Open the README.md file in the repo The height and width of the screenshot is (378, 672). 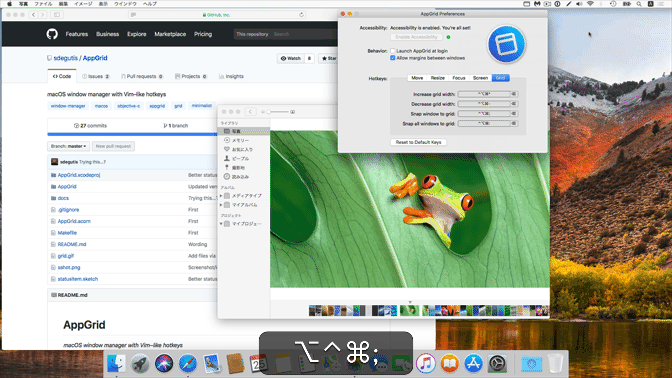(x=72, y=244)
